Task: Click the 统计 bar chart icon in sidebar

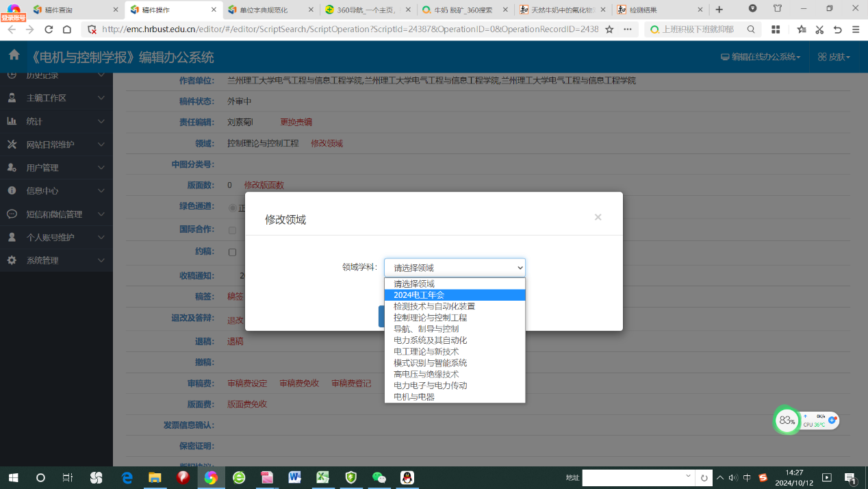Action: [12, 121]
